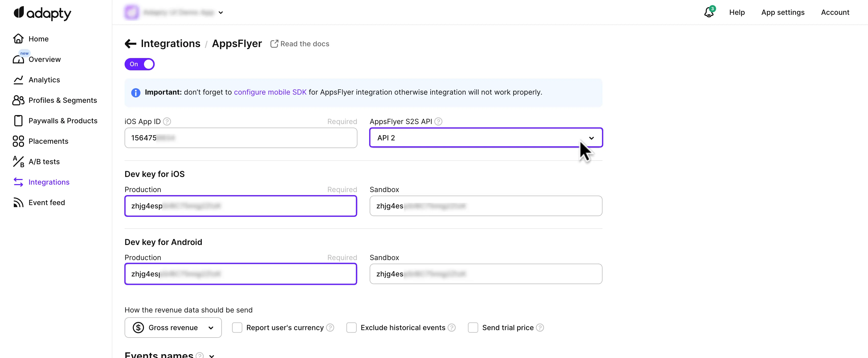The image size is (868, 358).
Task: Click the AppsFlyer S2S API help icon
Action: [438, 121]
